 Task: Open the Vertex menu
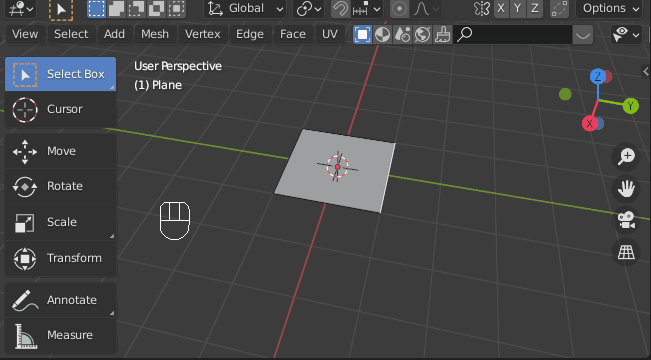pyautogui.click(x=203, y=34)
